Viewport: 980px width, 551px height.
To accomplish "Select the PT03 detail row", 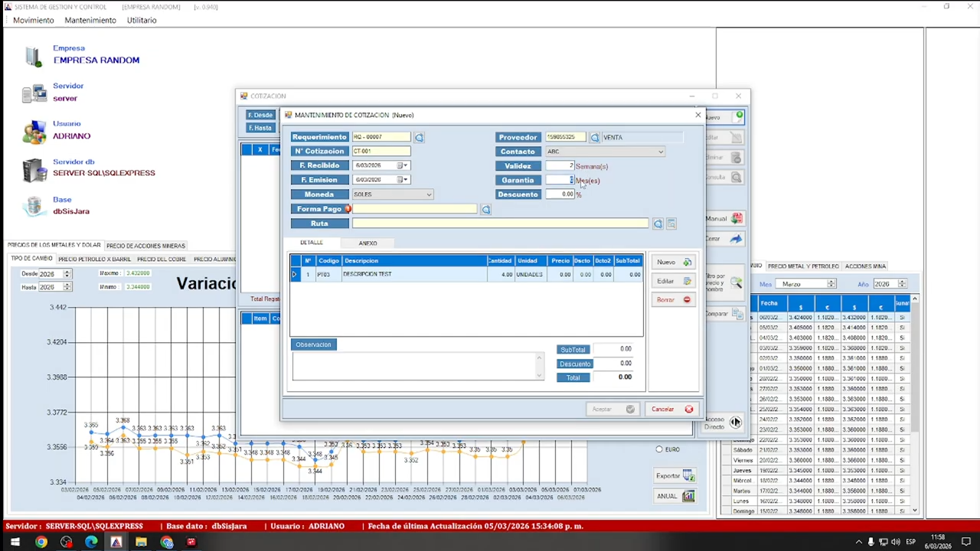I will coord(466,274).
